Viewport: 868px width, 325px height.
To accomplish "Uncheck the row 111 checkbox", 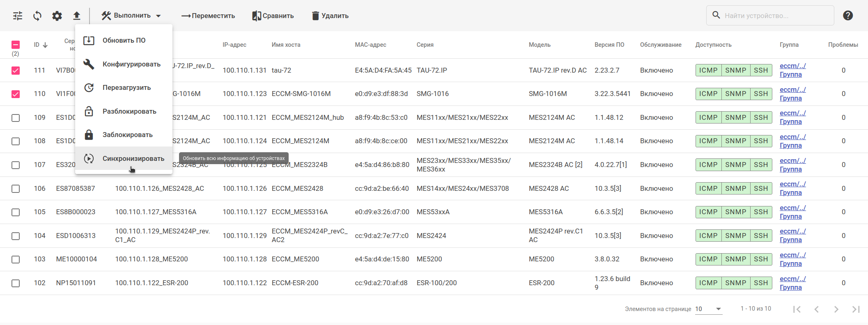I will click(x=16, y=71).
